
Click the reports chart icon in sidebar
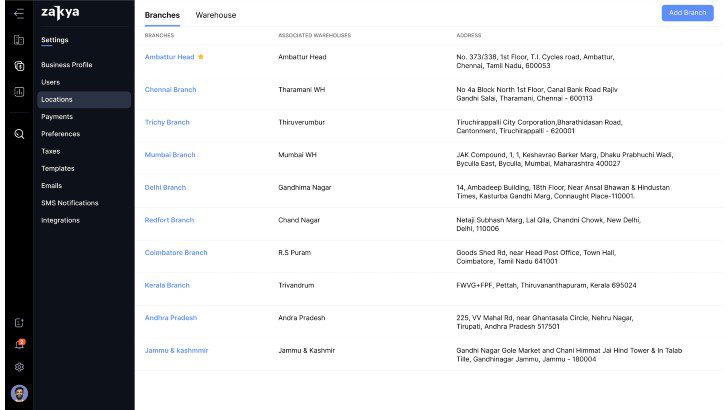19,91
